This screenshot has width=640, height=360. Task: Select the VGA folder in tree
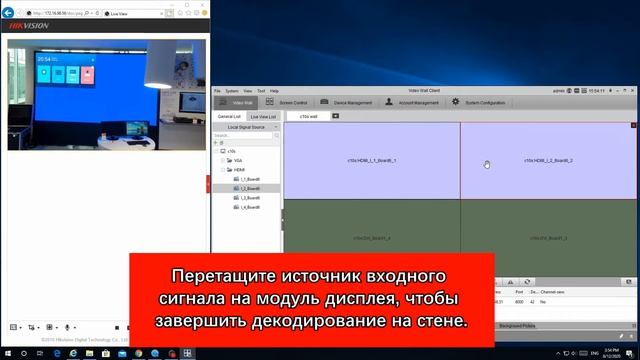(x=235, y=160)
